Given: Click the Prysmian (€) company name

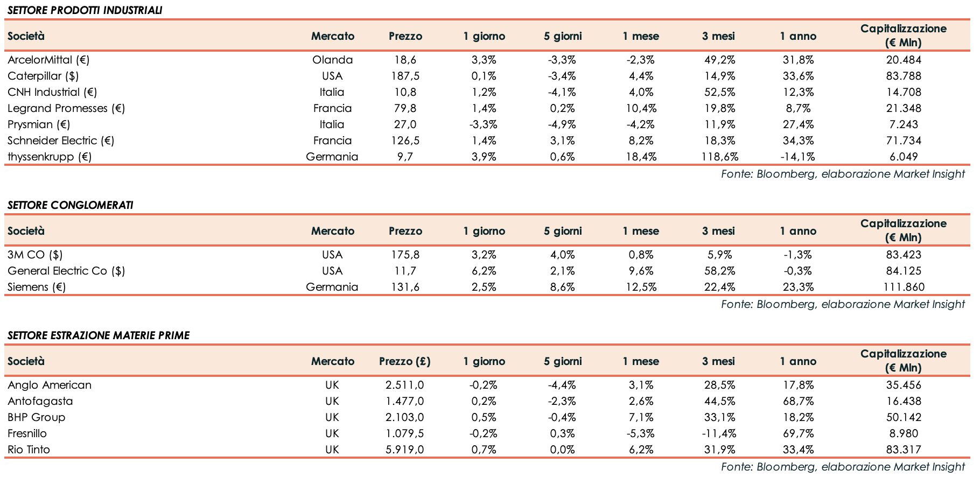Looking at the screenshot, I should point(39,124).
